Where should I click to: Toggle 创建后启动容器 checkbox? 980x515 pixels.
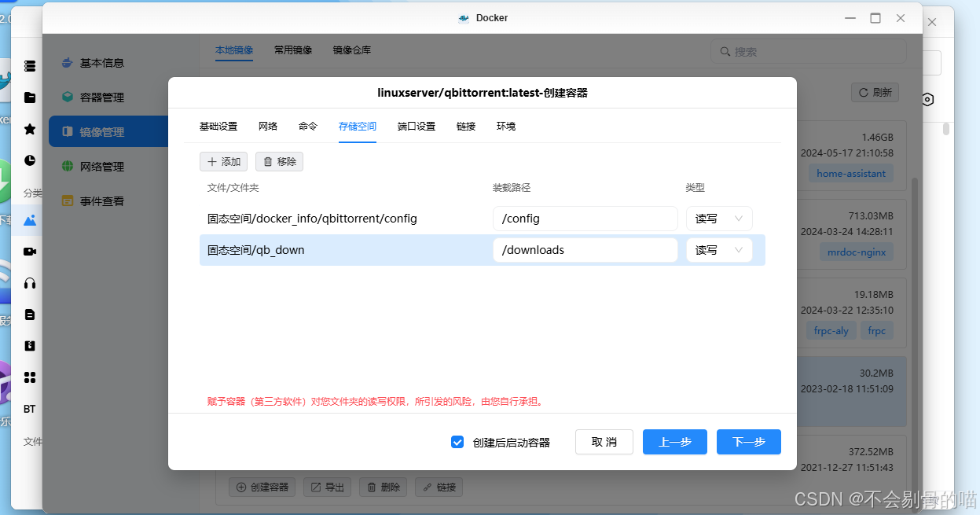457,442
